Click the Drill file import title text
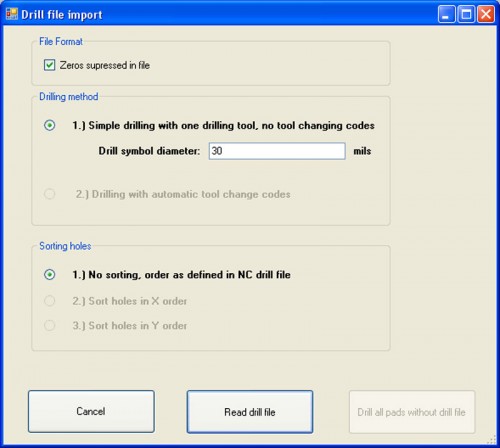 (x=62, y=15)
